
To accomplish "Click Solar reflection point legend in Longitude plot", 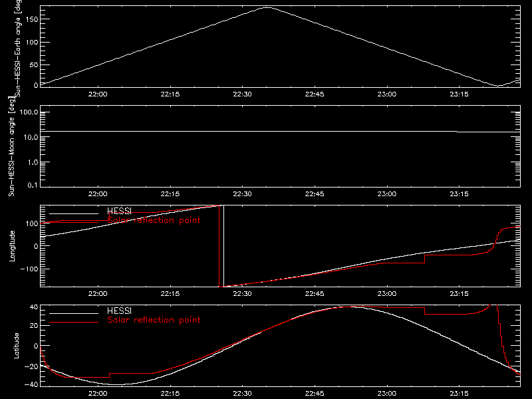I will (154, 220).
